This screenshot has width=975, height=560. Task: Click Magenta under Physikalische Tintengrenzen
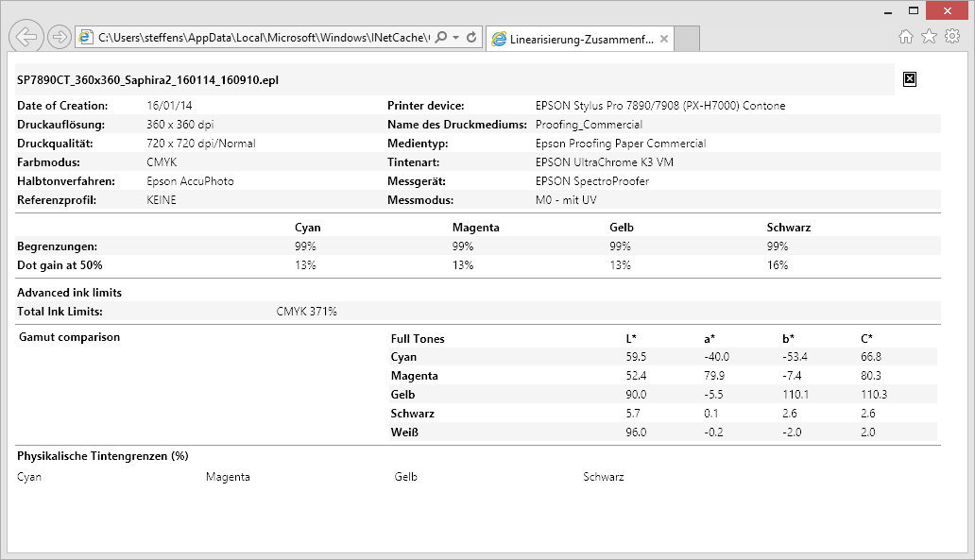click(x=228, y=477)
